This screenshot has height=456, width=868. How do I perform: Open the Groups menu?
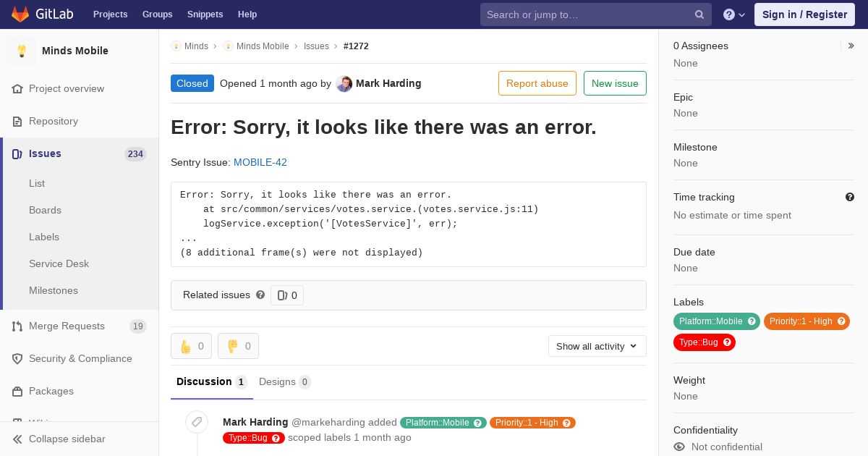[158, 14]
